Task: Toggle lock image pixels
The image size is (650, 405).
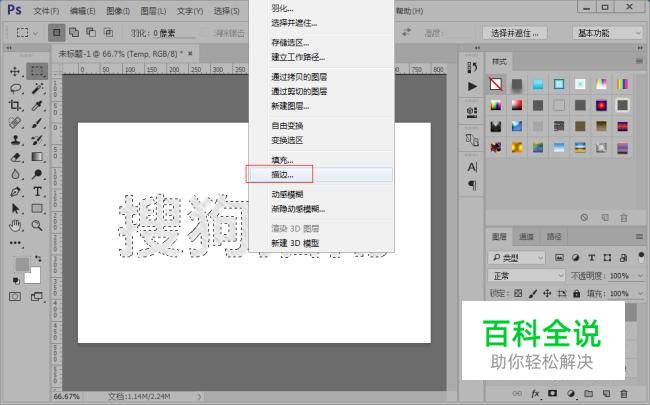Action: (533, 293)
